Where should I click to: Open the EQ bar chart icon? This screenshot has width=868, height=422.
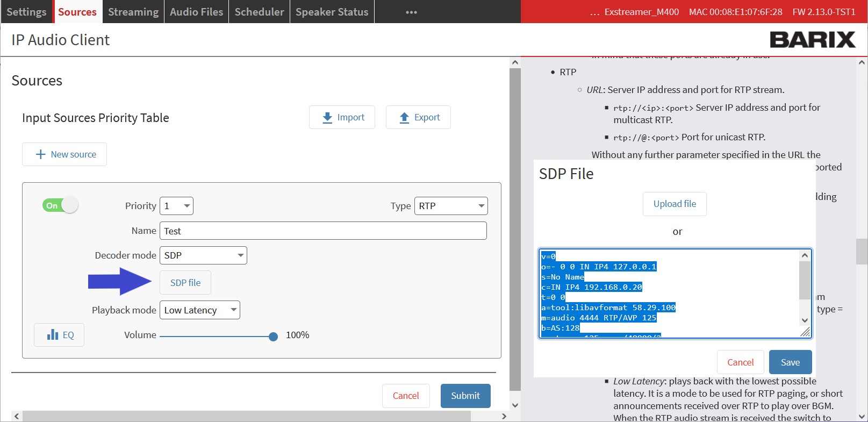pos(53,335)
